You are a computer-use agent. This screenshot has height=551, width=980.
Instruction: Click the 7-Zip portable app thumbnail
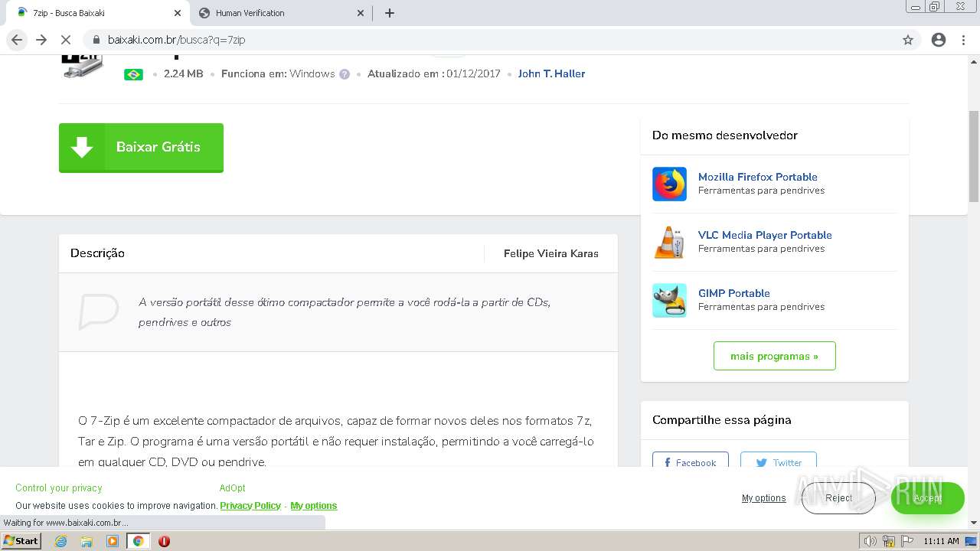coord(82,65)
